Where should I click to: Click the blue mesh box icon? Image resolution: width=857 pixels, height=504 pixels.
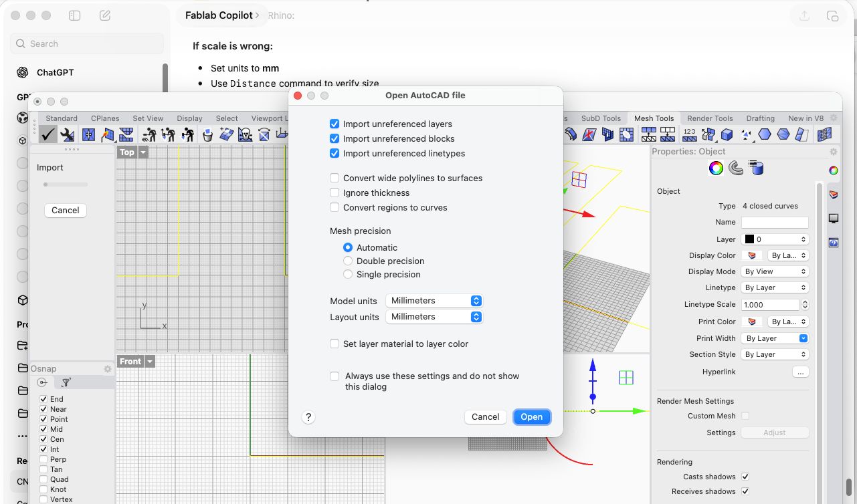727,134
